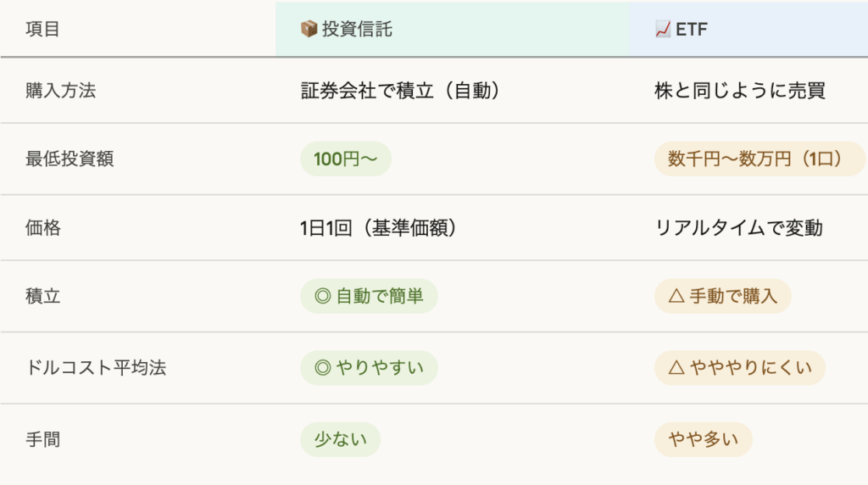
Task: Click the chart icon beside ETF
Action: (664, 30)
